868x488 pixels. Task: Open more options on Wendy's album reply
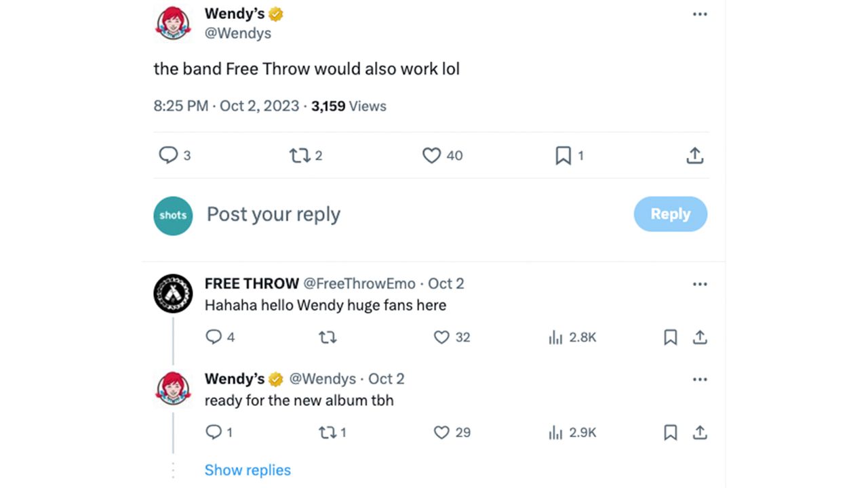[700, 380]
